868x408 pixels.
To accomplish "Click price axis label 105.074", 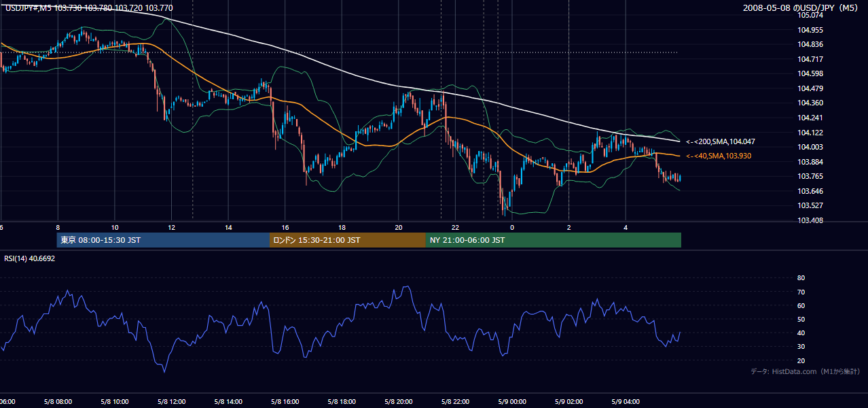I will [810, 15].
